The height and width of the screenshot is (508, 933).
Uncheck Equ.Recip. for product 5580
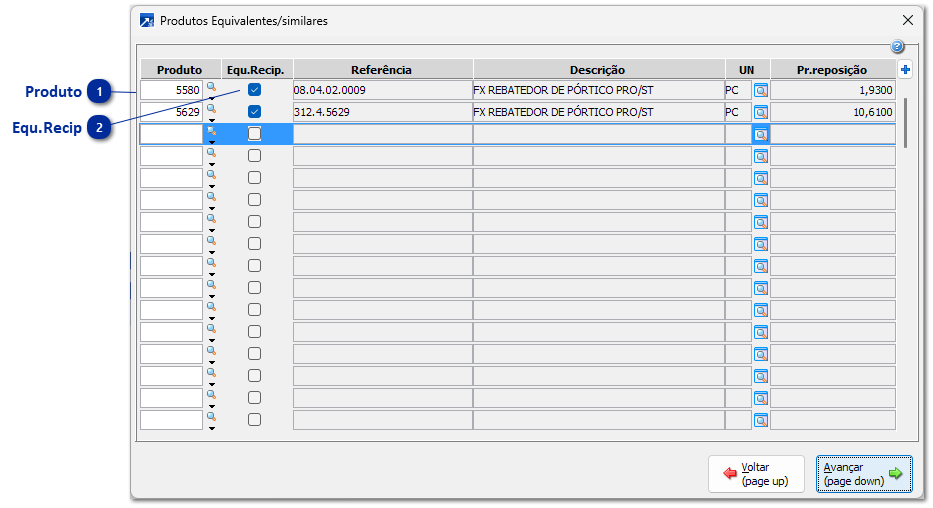coord(254,90)
